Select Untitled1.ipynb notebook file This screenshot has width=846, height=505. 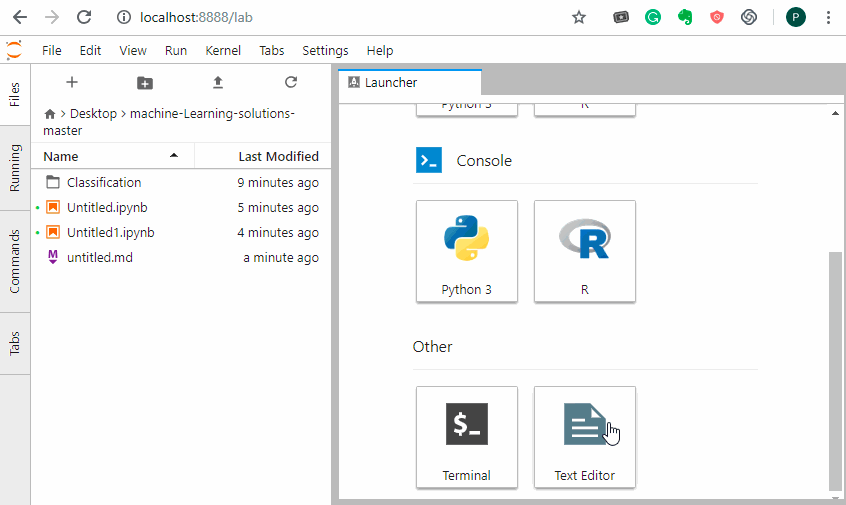[x=110, y=233]
